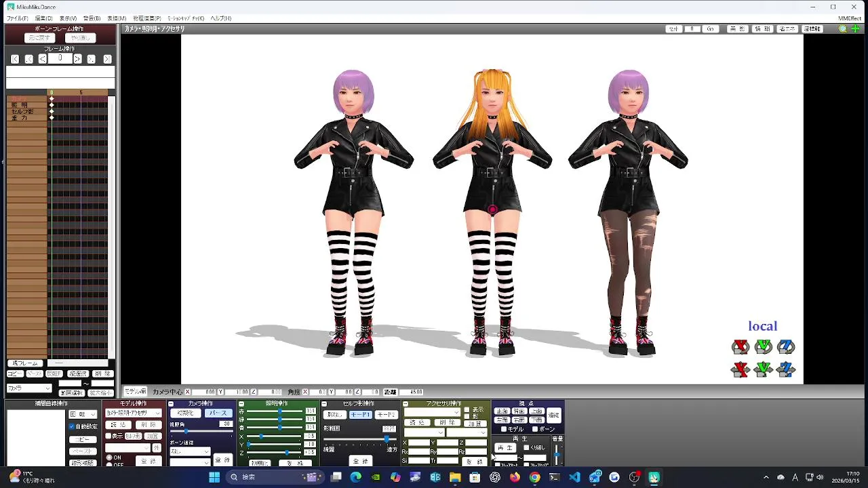
Task: Toggle the モデル checkbox in viewpoint panel
Action: point(503,429)
